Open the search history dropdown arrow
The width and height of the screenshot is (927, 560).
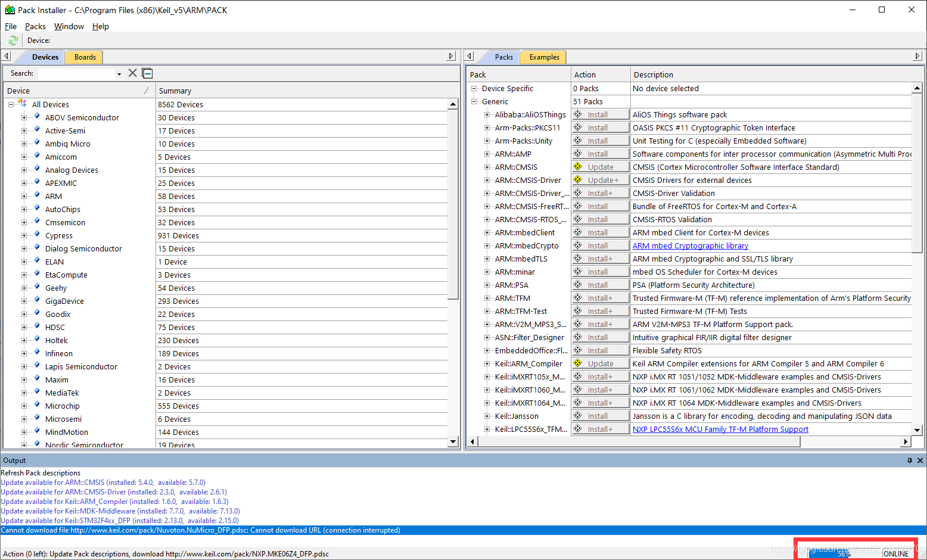pyautogui.click(x=119, y=74)
